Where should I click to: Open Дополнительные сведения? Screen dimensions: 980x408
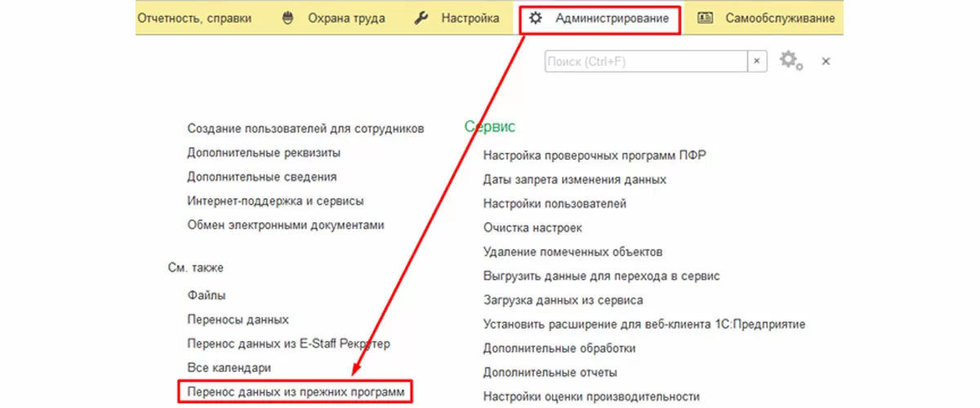pyautogui.click(x=261, y=176)
